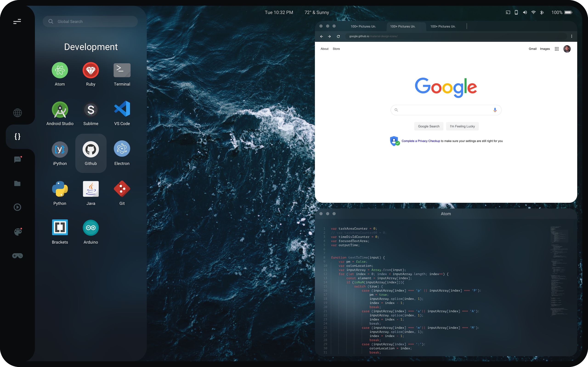Mute sound via the volume icon
This screenshot has width=588, height=367.
525,12
